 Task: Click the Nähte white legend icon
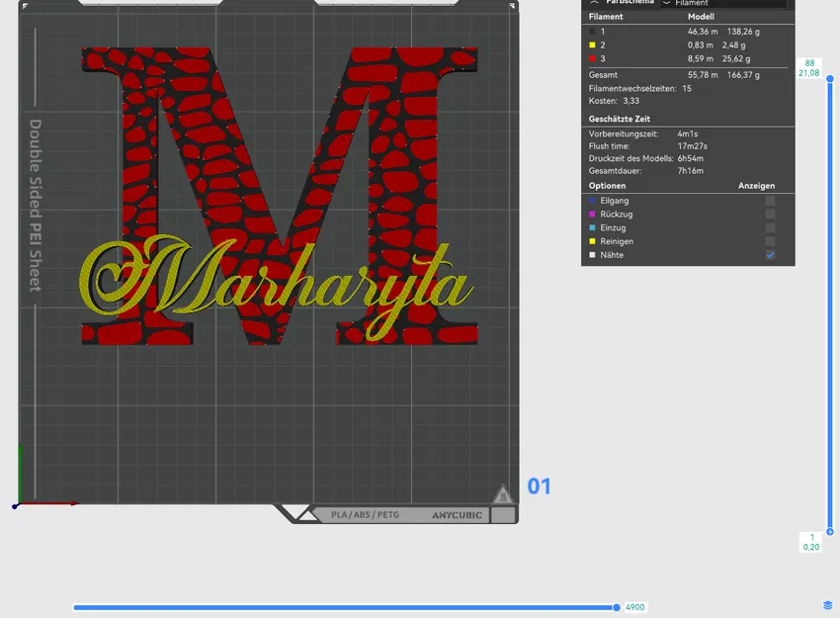(592, 255)
